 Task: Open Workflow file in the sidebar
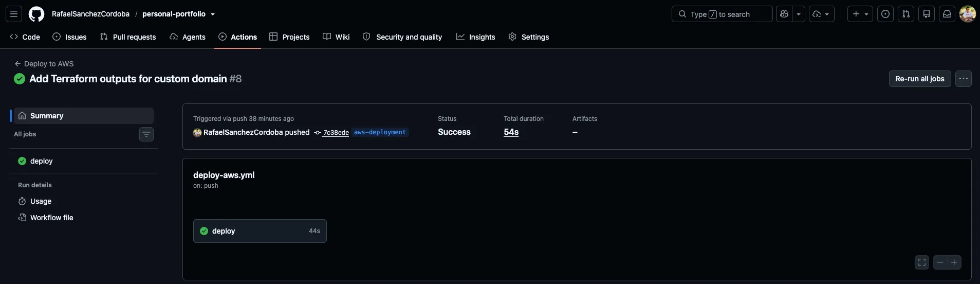[x=84, y=218]
